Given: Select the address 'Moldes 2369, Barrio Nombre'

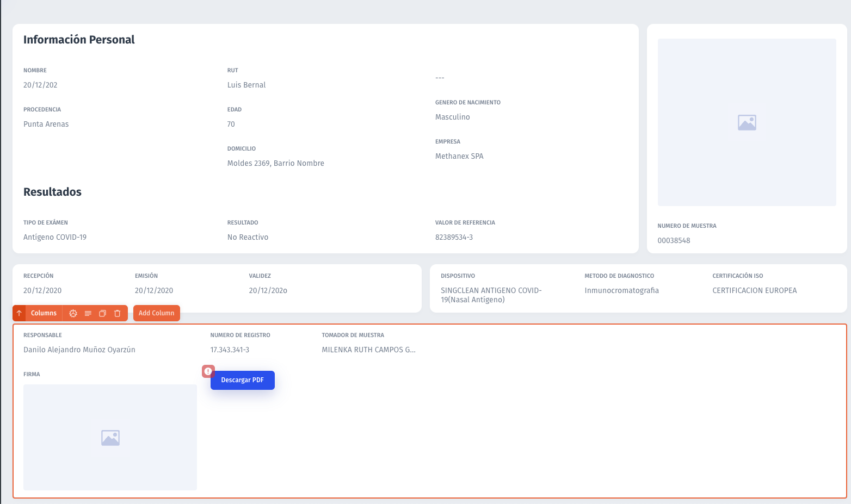Looking at the screenshot, I should (276, 163).
